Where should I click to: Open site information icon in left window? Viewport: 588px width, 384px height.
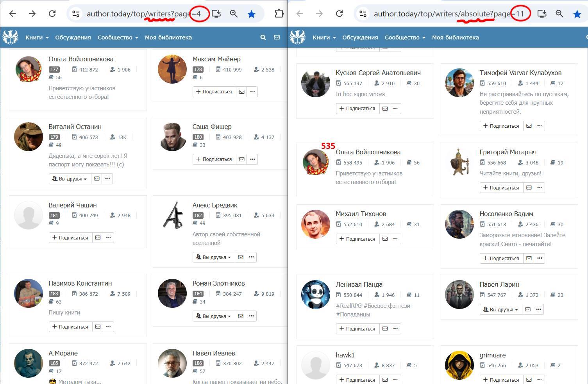click(x=75, y=14)
